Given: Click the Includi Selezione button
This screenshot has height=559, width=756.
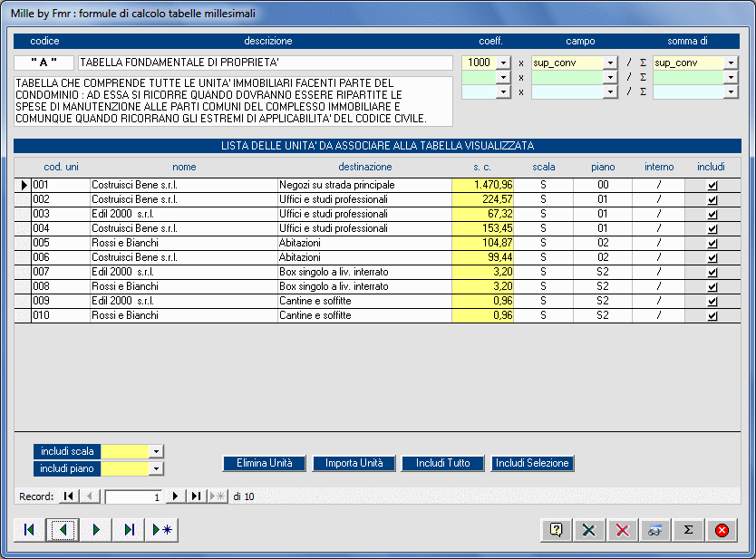Looking at the screenshot, I should (532, 463).
